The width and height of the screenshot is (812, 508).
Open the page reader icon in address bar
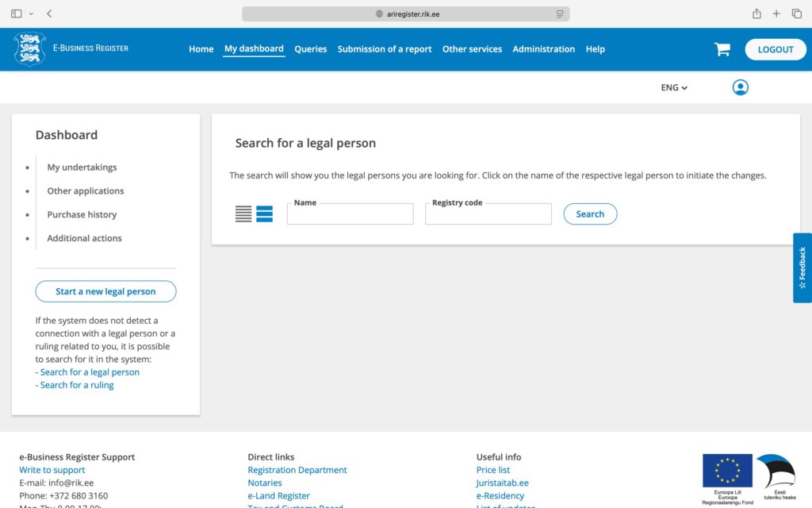(560, 13)
